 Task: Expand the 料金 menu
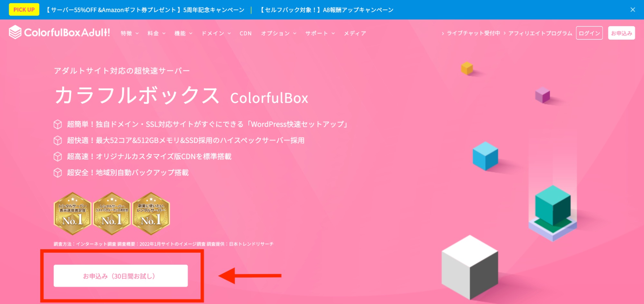(x=156, y=33)
